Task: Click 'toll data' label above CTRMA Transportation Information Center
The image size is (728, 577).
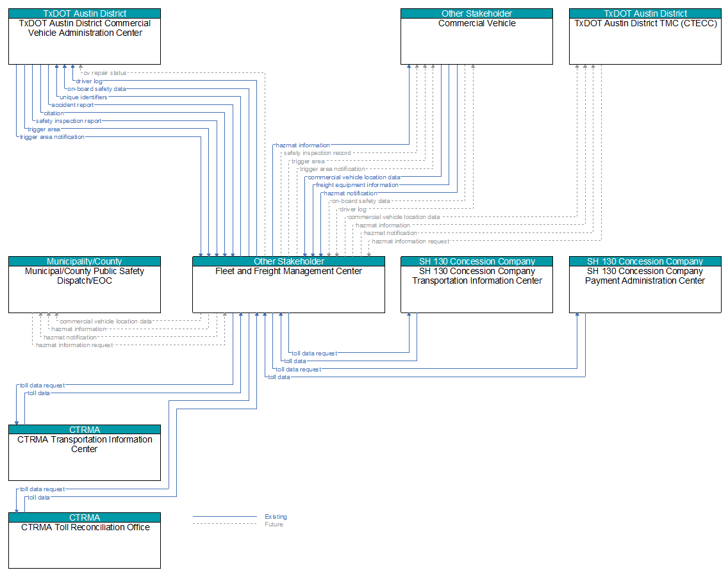Action: (38, 393)
